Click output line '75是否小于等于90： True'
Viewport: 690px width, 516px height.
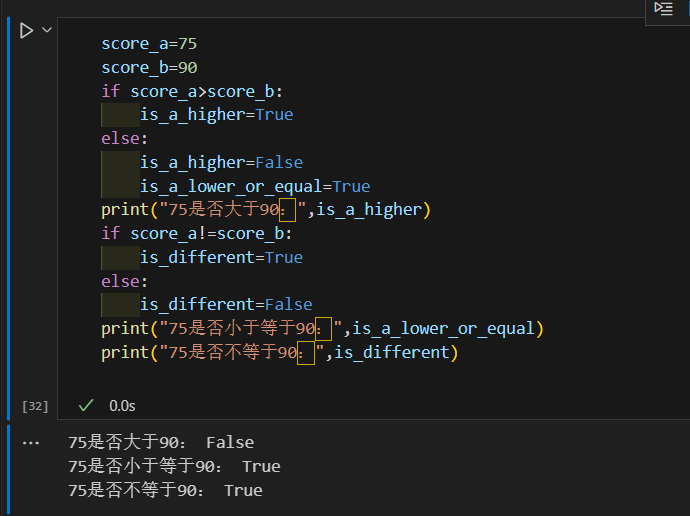174,466
